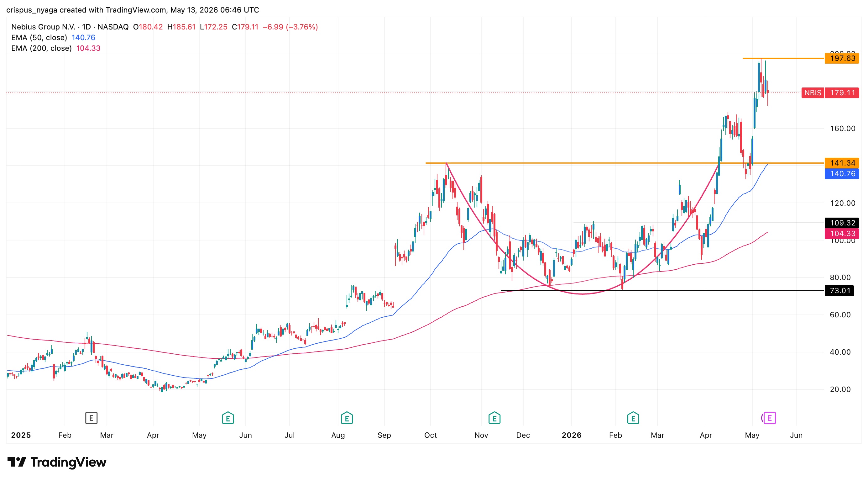Click the Sep label on time axis
This screenshot has height=481, width=868.
pyautogui.click(x=384, y=435)
